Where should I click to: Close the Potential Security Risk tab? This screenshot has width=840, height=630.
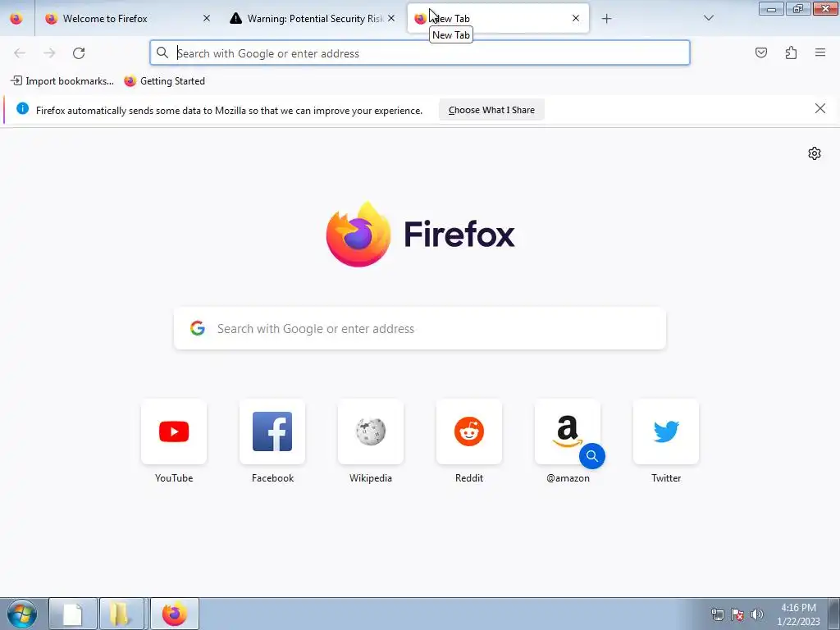[391, 18]
